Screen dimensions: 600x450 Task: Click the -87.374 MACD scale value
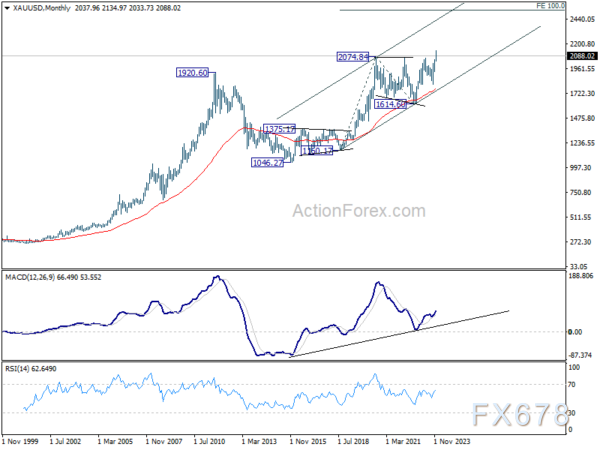coord(580,355)
